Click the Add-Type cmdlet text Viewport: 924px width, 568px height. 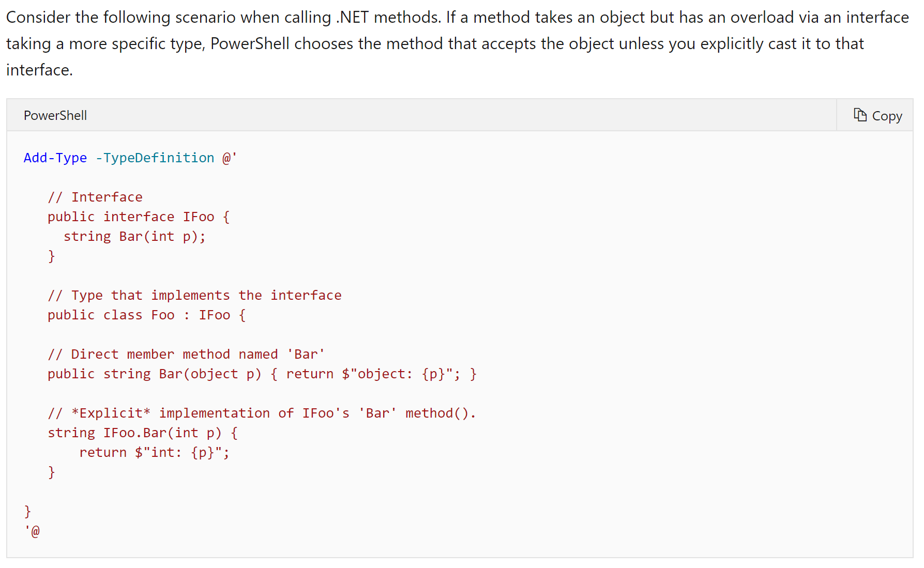coord(55,158)
